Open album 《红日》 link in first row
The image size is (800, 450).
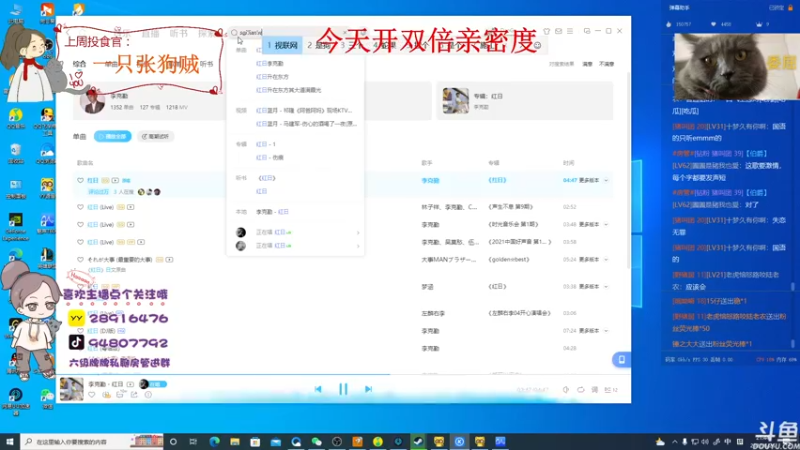(497, 180)
